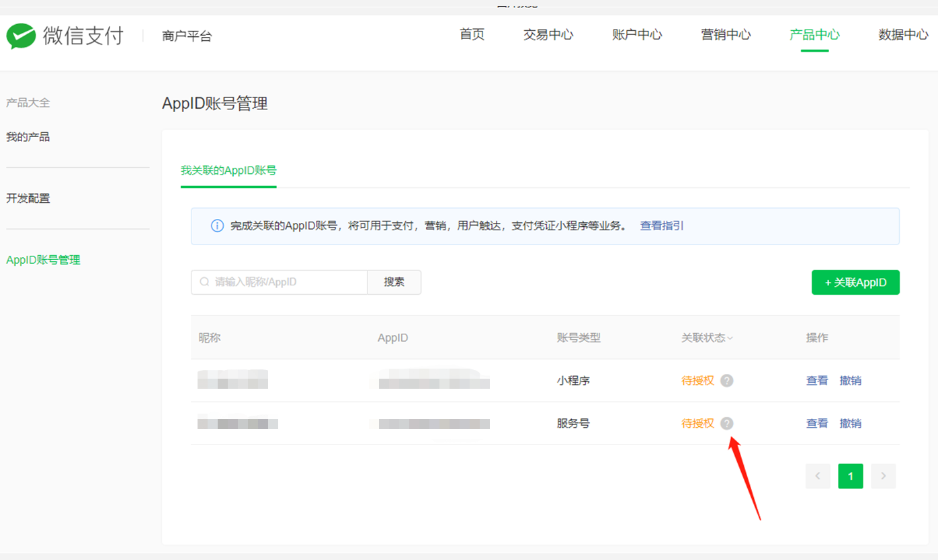Click the 搜索 button
This screenshot has height=560, width=938.
pos(394,282)
